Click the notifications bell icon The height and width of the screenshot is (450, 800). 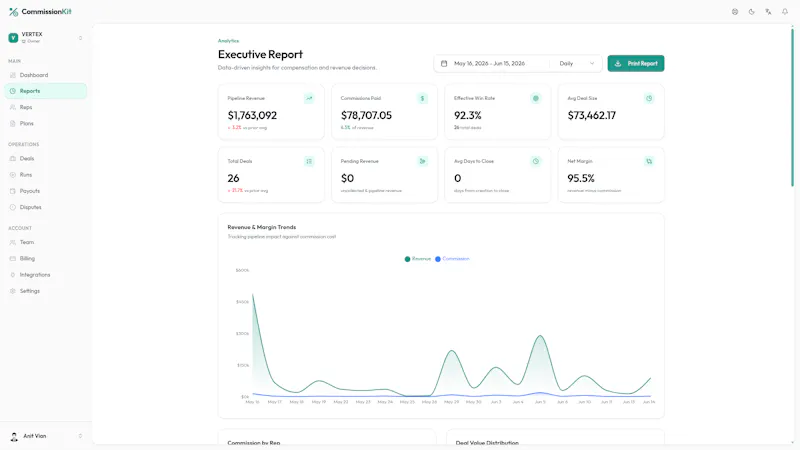(785, 12)
